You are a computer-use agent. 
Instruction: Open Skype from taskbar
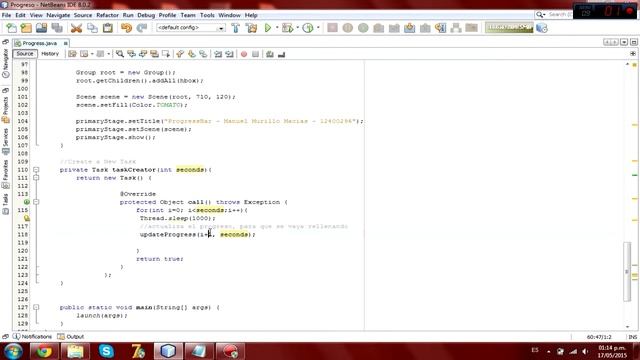(106, 351)
